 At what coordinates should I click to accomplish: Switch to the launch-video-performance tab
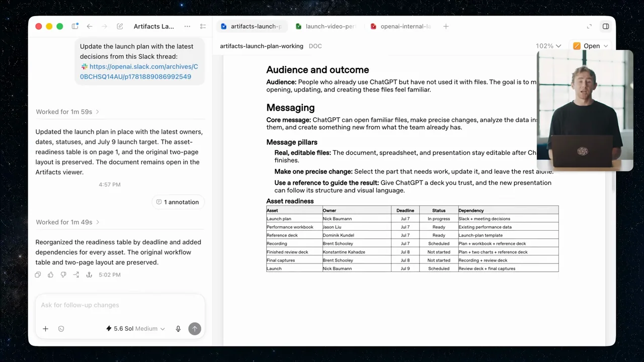pos(326,26)
